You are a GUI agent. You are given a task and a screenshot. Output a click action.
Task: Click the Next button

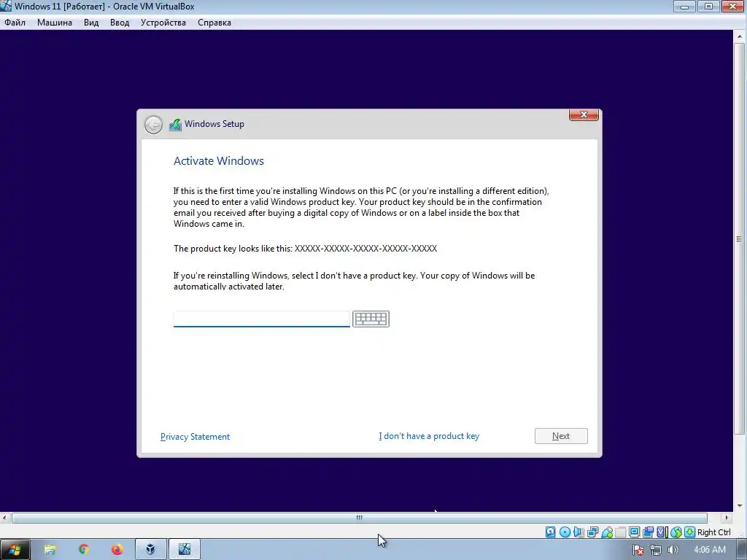point(561,436)
